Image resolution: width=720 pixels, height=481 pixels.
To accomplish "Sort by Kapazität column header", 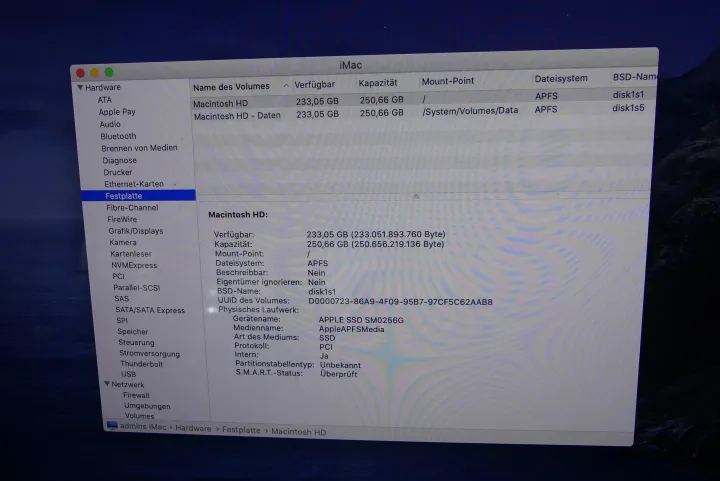I will 377,83.
